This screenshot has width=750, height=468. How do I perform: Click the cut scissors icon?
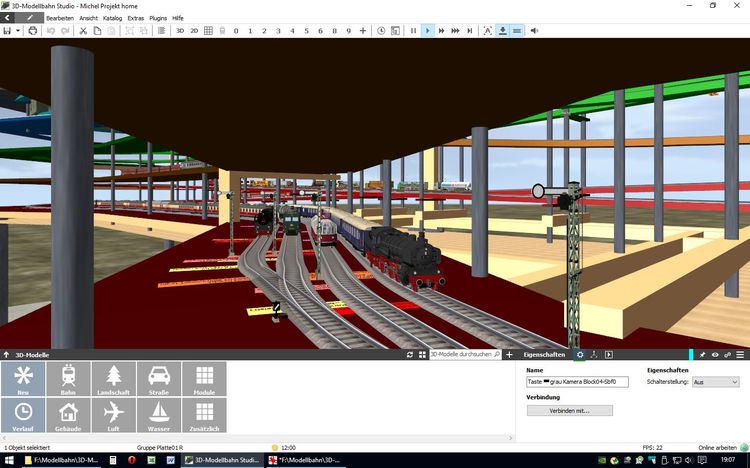(x=81, y=31)
